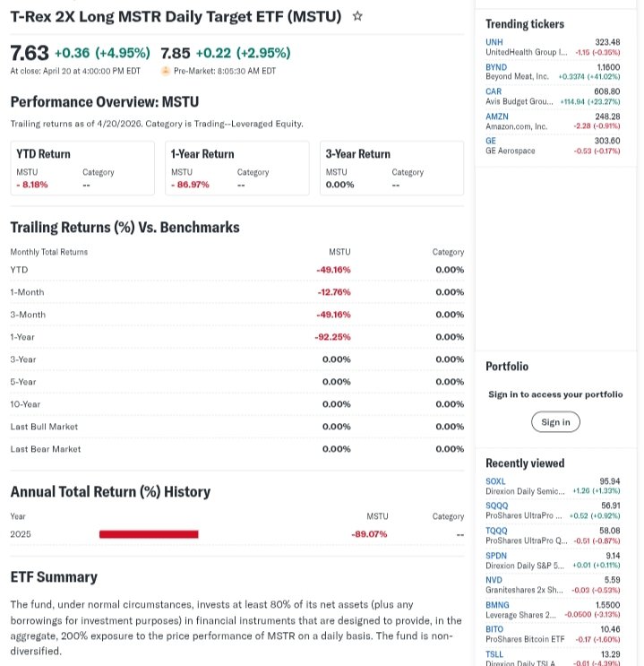Open BYND Beyond Meat trending ticker
This screenshot has width=644, height=666.
click(496, 67)
